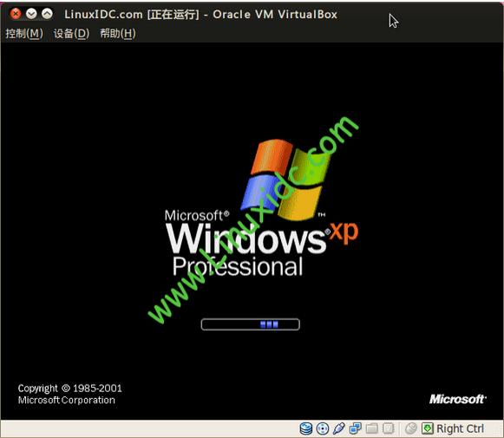
Task: Click the USB devices status icon
Action: point(339,428)
